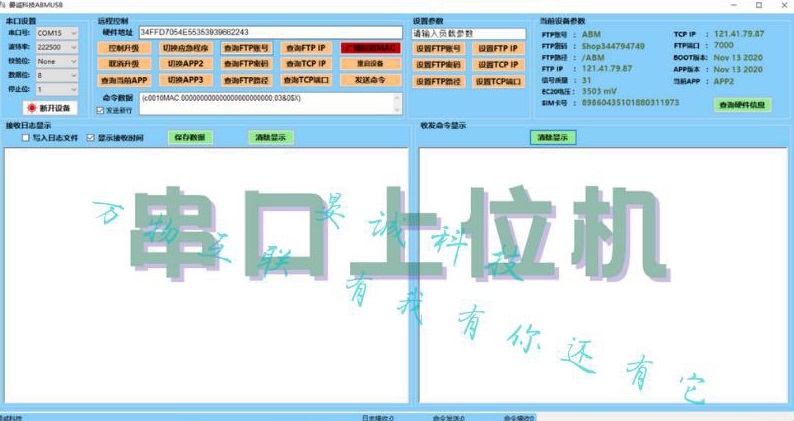Expand the 波特率 222500 combo box
The image size is (794, 421).
57,47
